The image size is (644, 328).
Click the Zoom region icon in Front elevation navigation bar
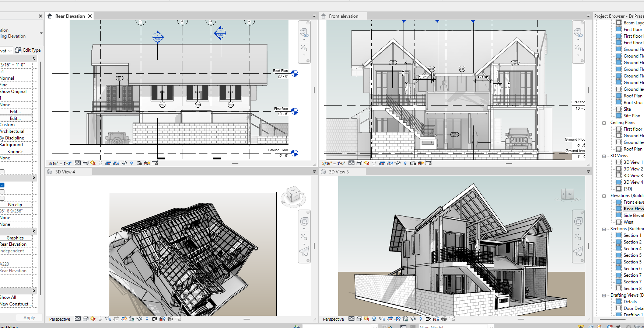coord(578,48)
